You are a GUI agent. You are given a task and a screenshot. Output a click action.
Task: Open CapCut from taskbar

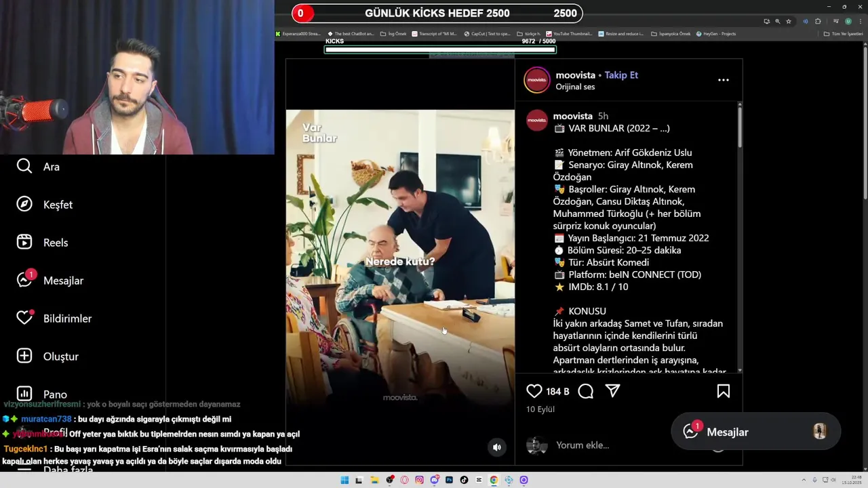click(x=479, y=480)
